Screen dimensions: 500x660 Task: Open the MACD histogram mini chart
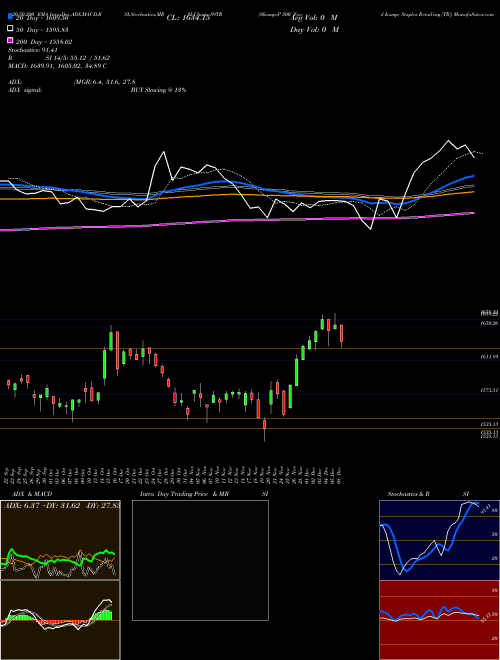60,620
